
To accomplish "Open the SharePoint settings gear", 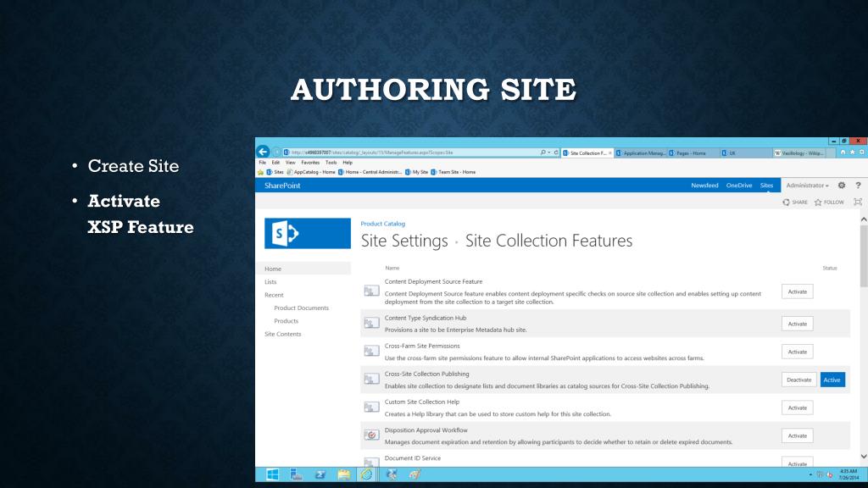I will 842,186.
